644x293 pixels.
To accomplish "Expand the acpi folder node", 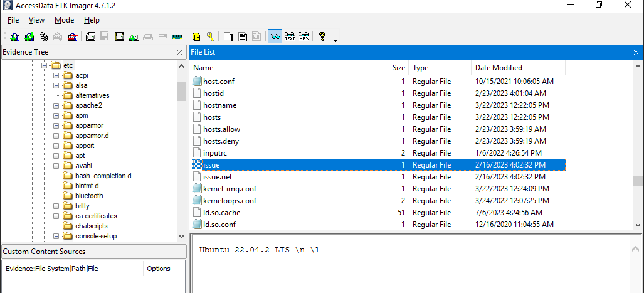I will pos(56,75).
